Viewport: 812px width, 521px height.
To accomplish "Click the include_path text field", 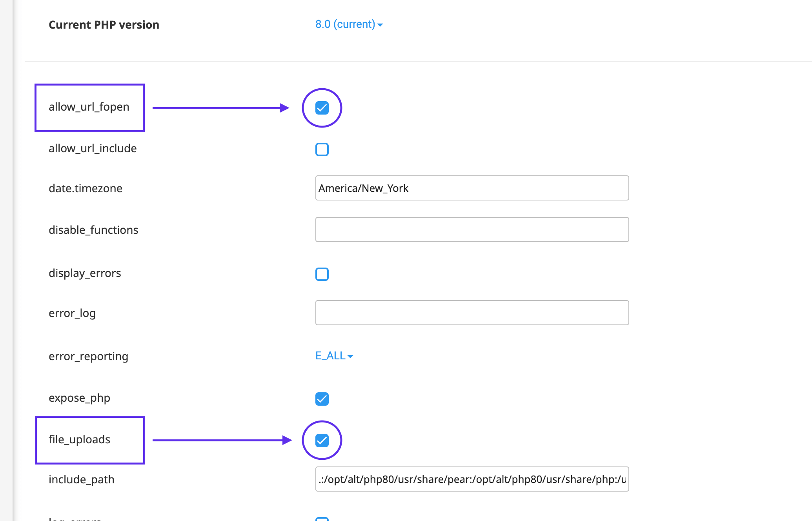I will coord(472,479).
